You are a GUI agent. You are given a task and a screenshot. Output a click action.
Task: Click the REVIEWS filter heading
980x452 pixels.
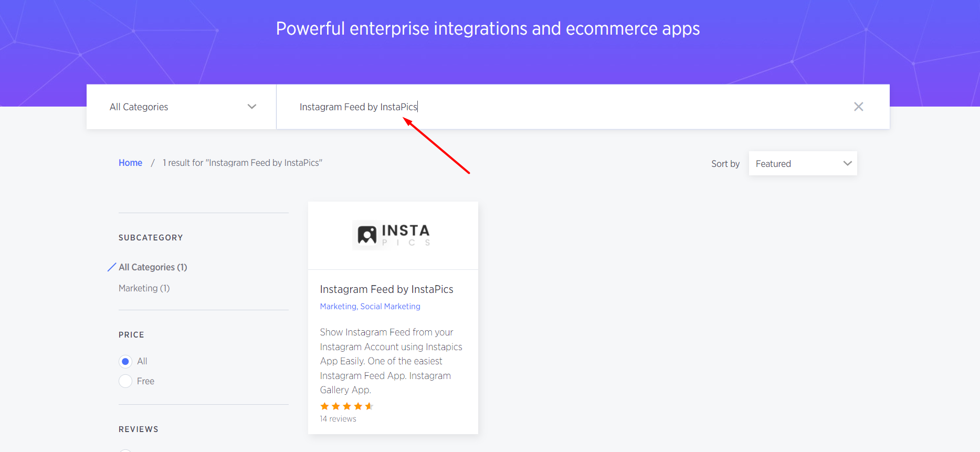(x=139, y=429)
